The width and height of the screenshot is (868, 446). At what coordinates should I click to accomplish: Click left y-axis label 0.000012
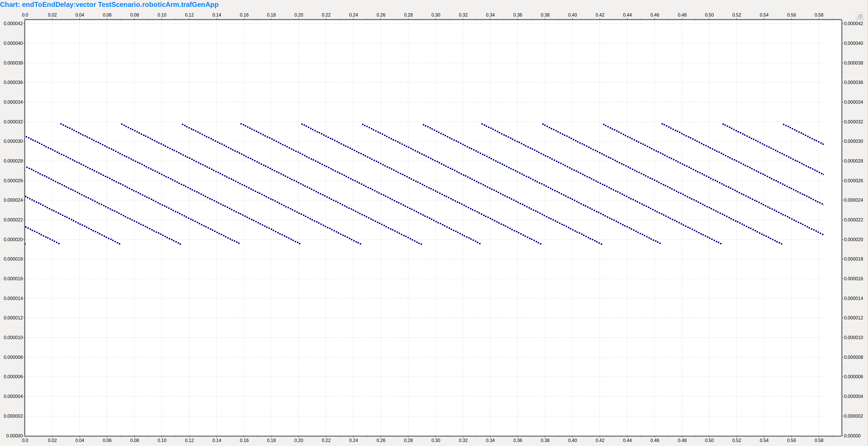pos(13,318)
